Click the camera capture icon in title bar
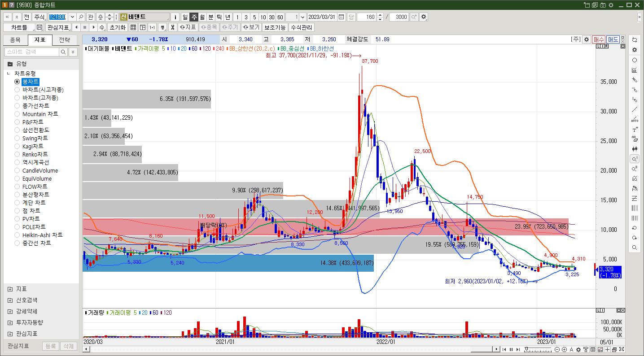 (603, 5)
